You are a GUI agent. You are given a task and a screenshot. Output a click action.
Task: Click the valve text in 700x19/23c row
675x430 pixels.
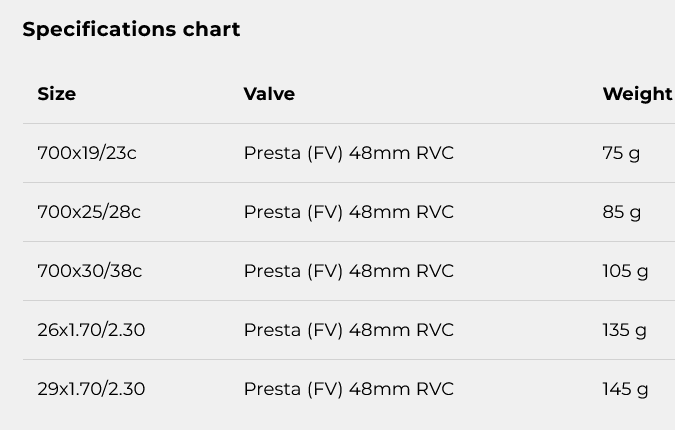tap(349, 154)
